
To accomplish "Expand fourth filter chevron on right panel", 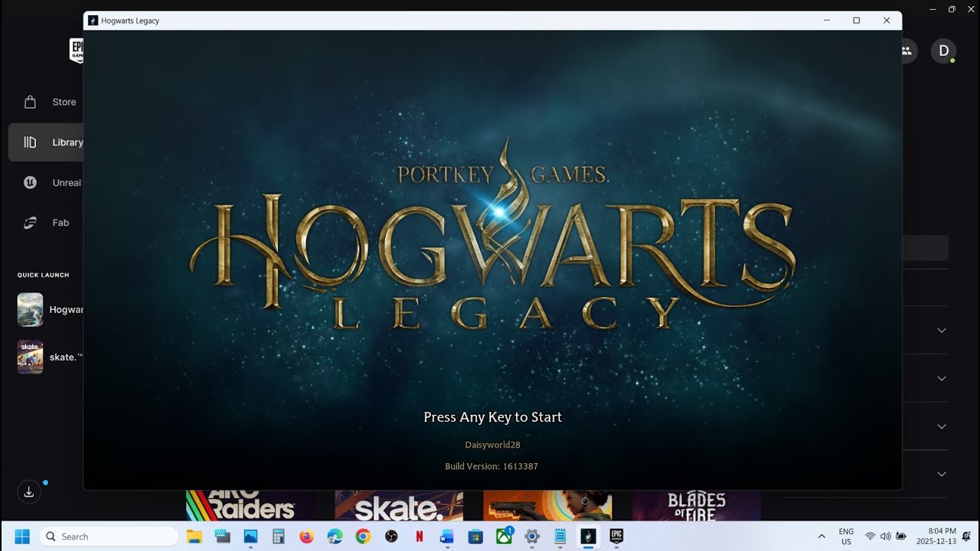I will pos(942,474).
